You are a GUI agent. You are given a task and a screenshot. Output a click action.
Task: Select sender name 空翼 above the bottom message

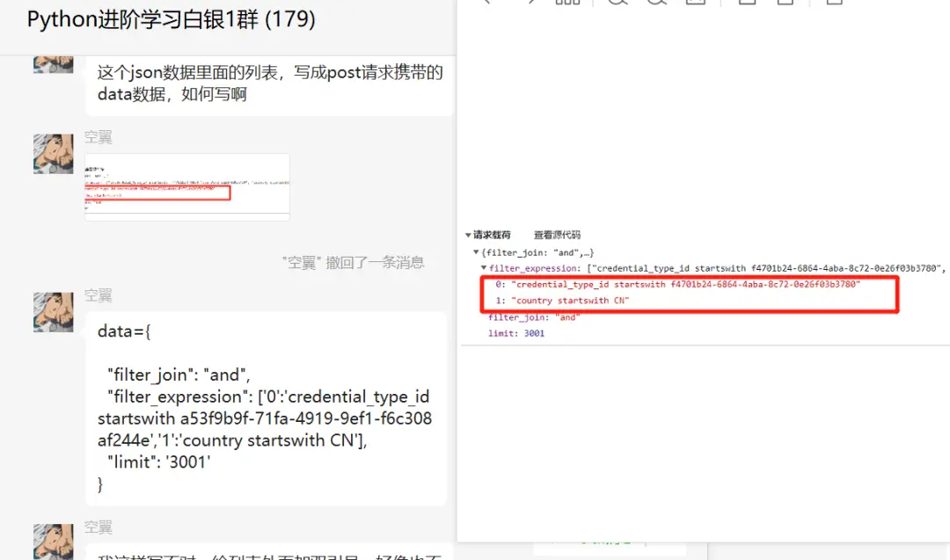99,527
